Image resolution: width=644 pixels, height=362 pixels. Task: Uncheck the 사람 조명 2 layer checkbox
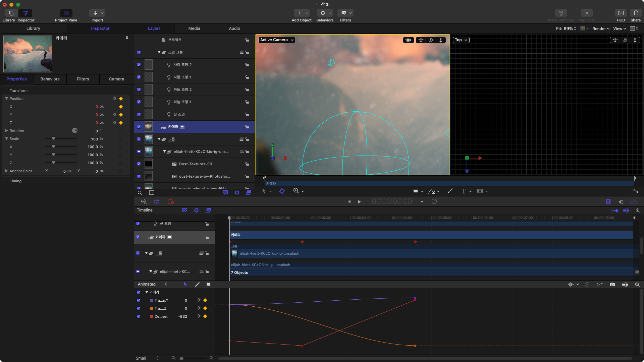click(x=139, y=65)
